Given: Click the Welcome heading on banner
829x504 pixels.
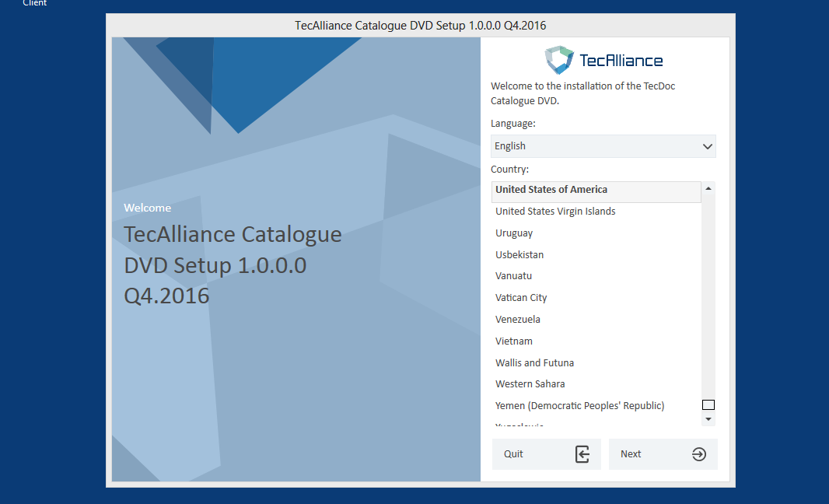Looking at the screenshot, I should click(148, 208).
